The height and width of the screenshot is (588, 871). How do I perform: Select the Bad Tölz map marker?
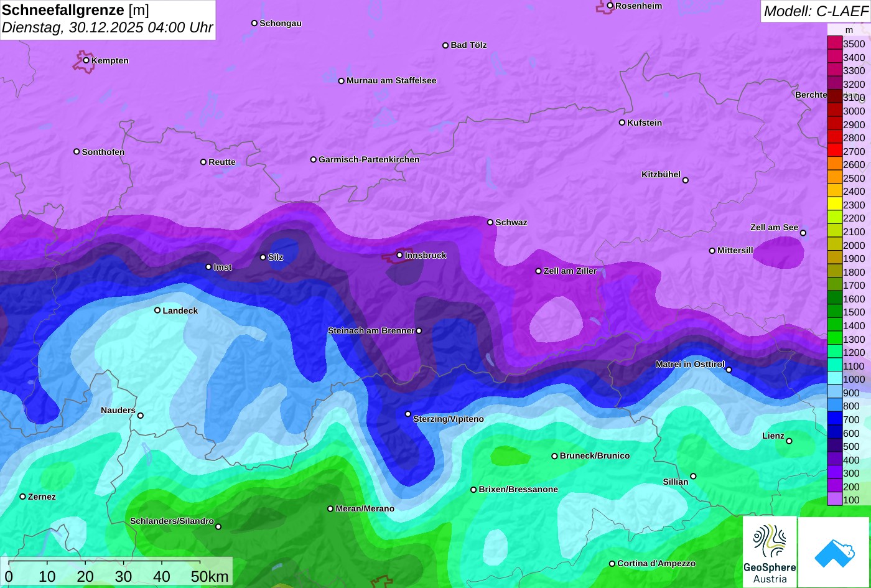coord(445,45)
